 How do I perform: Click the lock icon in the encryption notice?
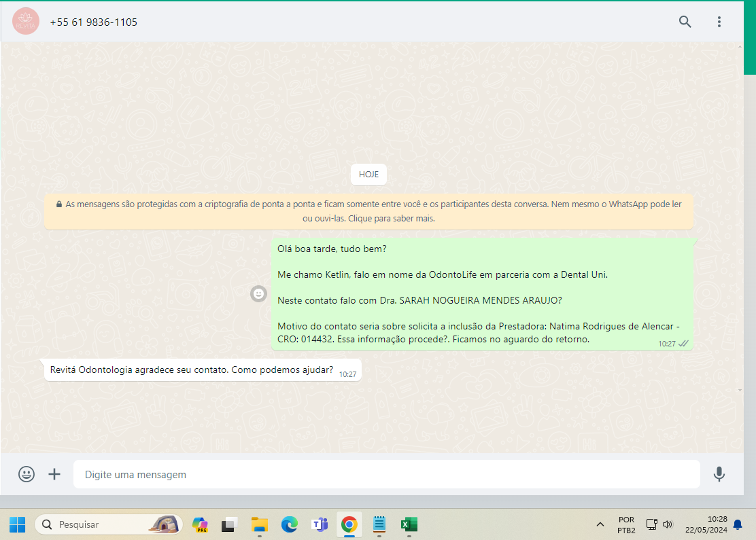tap(59, 204)
